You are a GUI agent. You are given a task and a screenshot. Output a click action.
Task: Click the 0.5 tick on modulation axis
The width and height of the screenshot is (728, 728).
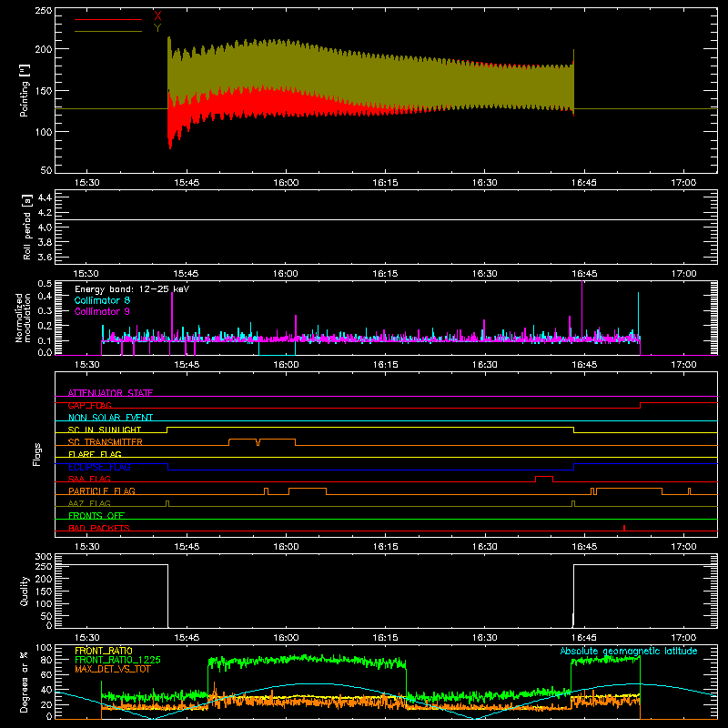click(x=45, y=283)
